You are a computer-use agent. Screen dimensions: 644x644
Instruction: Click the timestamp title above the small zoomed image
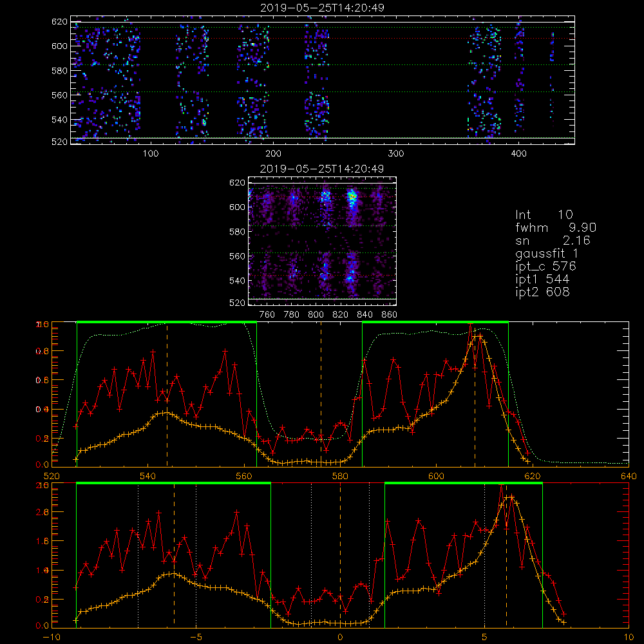pos(322,169)
